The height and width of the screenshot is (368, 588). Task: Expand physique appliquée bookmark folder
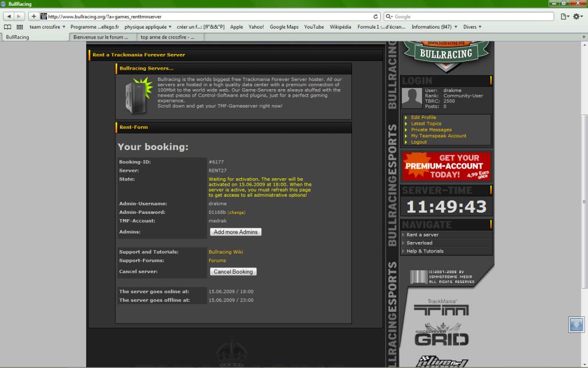(x=148, y=27)
